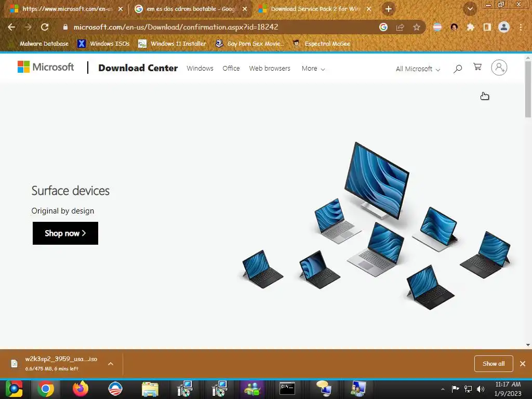Screen dimensions: 532x399
Task: Open the Microsoft site search icon
Action: tap(458, 69)
